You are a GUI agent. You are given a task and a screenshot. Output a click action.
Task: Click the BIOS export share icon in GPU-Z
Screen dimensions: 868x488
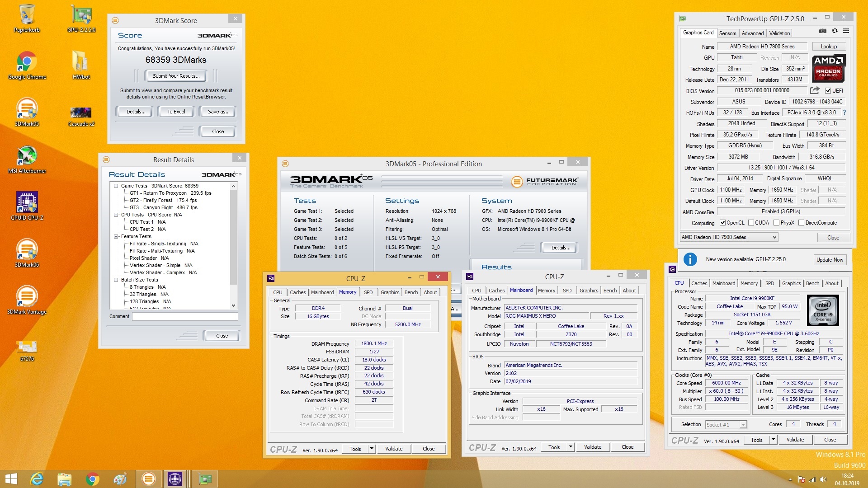tap(815, 90)
